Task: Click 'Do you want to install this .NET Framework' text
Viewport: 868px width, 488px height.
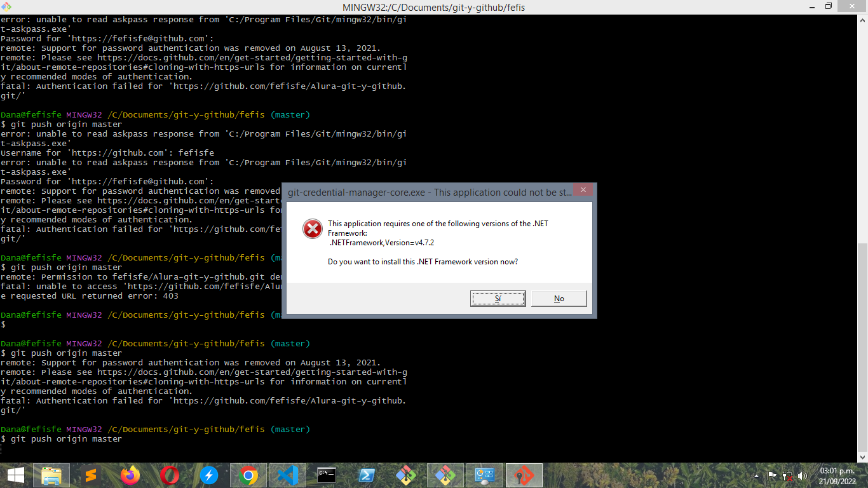Action: pos(423,262)
